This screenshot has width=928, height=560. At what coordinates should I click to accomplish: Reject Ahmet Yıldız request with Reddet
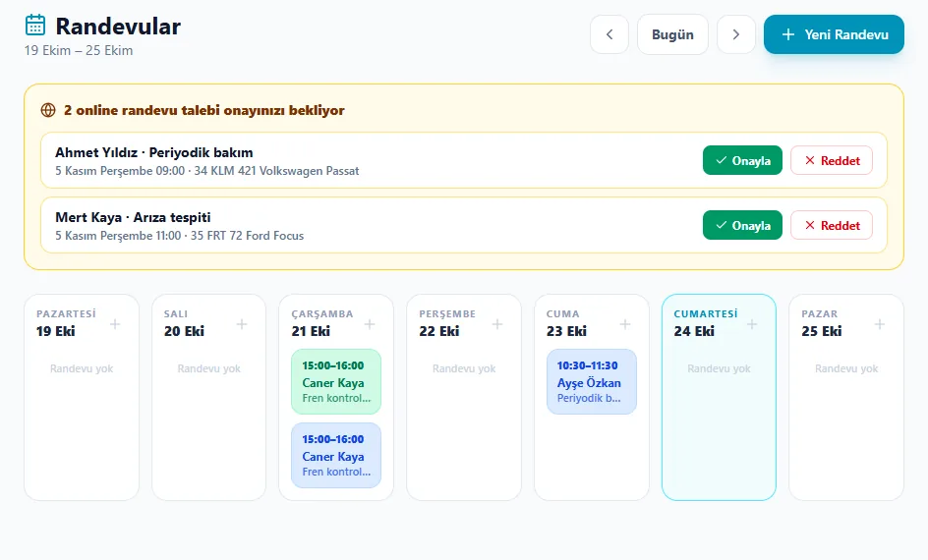[x=832, y=160]
